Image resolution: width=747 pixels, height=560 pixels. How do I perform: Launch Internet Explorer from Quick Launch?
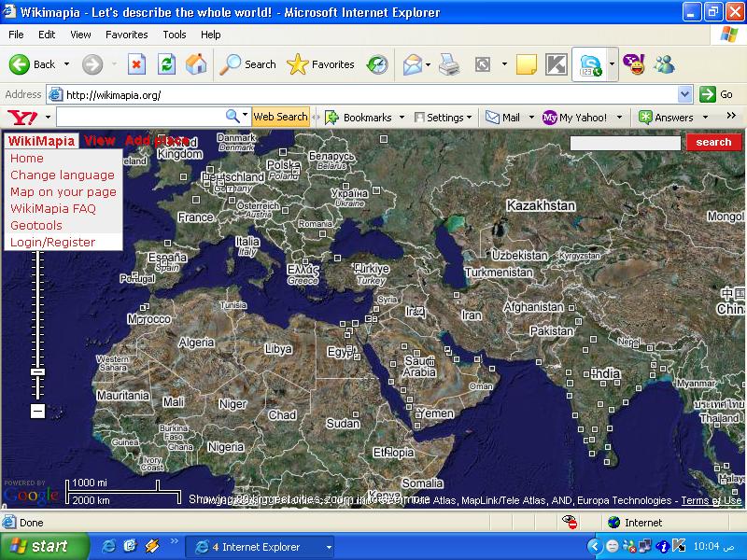108,546
